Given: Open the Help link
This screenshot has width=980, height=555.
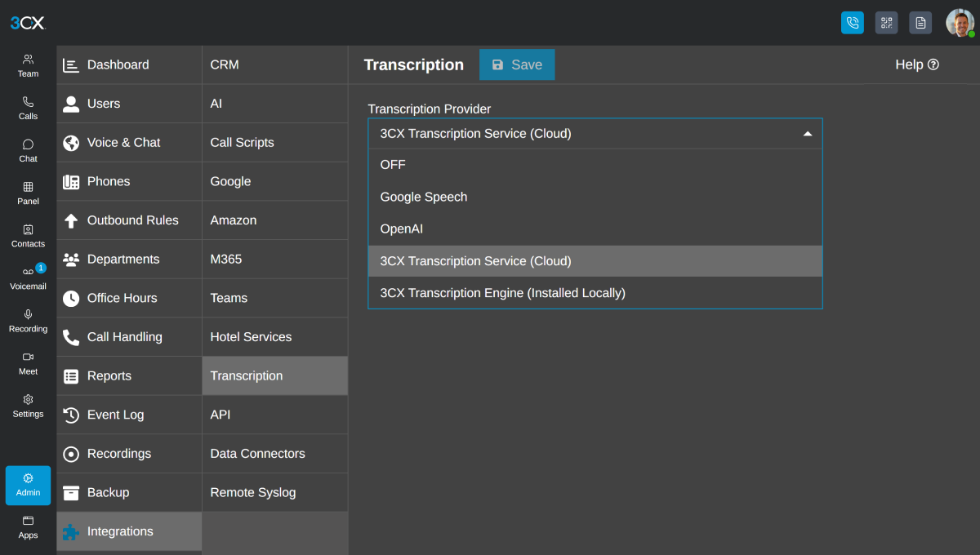Looking at the screenshot, I should coord(917,64).
